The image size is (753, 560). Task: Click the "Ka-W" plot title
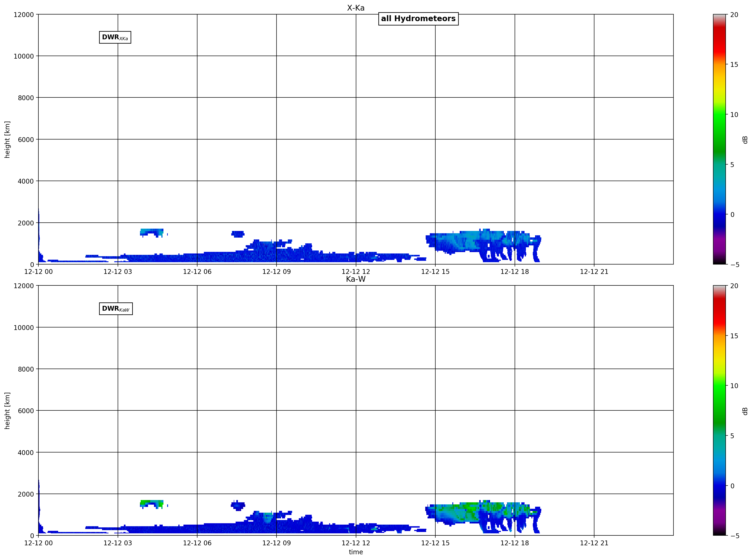coord(356,279)
